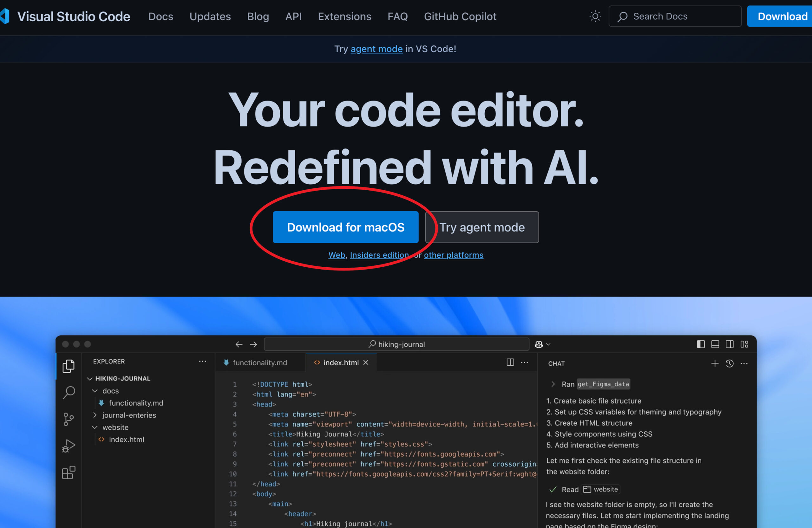This screenshot has height=528, width=812.
Task: Collapse the HIKING-JOURNAL root folder
Action: coord(90,379)
